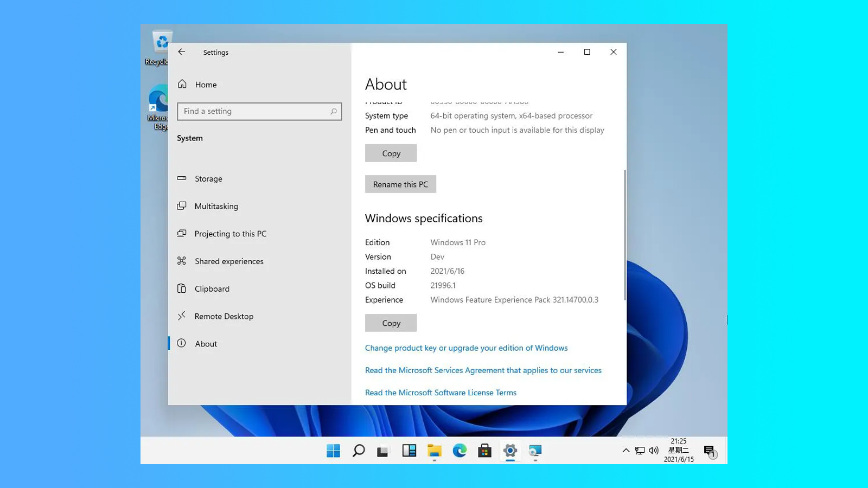Click Home icon in Settings sidebar

point(182,84)
